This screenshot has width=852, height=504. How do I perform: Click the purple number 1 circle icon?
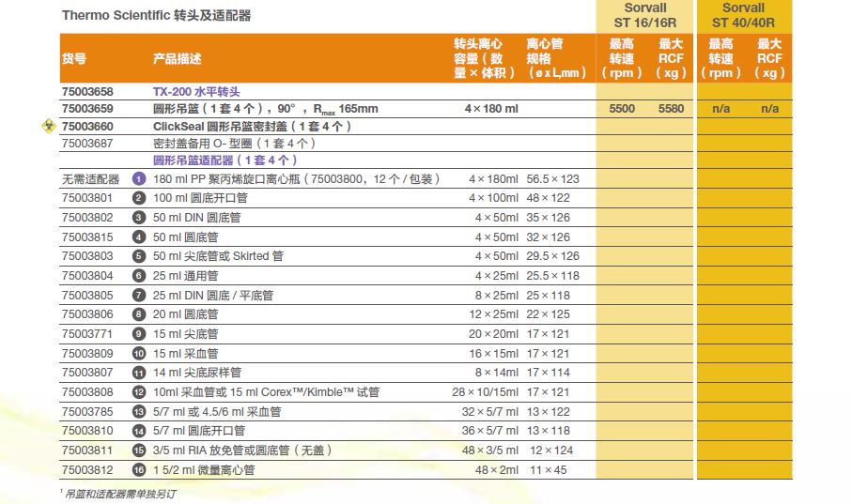click(x=139, y=179)
